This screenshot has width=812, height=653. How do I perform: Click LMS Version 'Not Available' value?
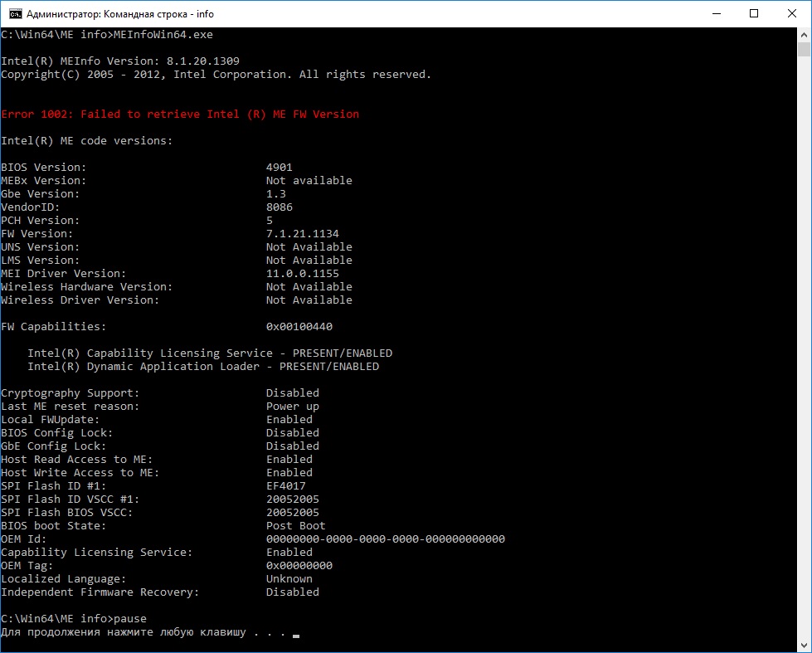pyautogui.click(x=309, y=261)
